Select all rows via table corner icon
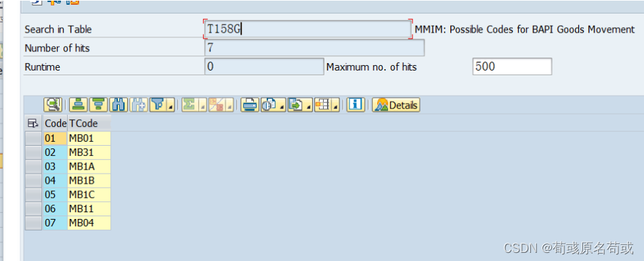Image resolution: width=644 pixels, height=261 pixels. 33,123
